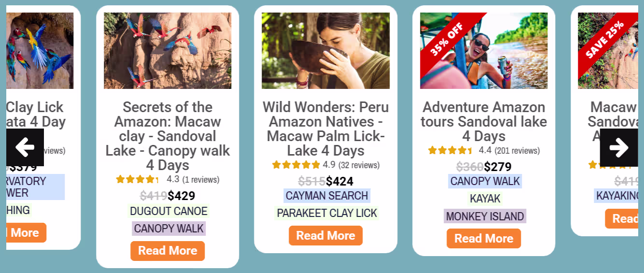Click photo of woman drinking from bowl

click(x=325, y=51)
